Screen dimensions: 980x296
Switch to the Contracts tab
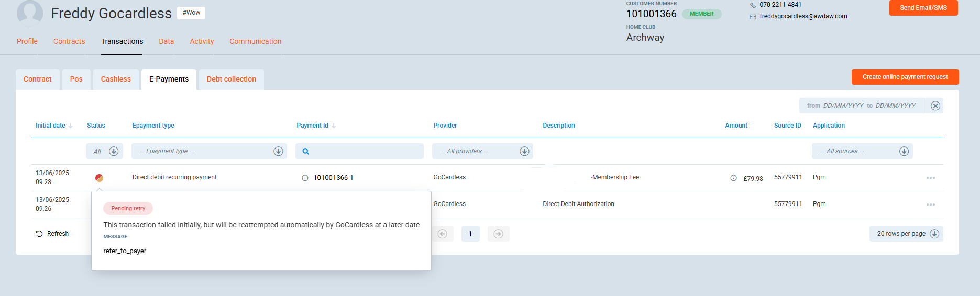click(69, 41)
